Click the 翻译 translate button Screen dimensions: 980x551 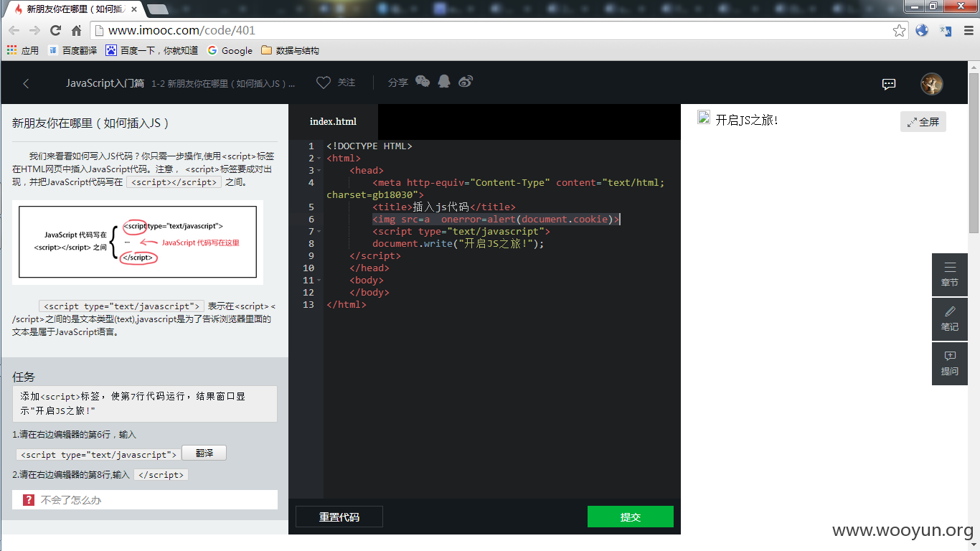204,453
